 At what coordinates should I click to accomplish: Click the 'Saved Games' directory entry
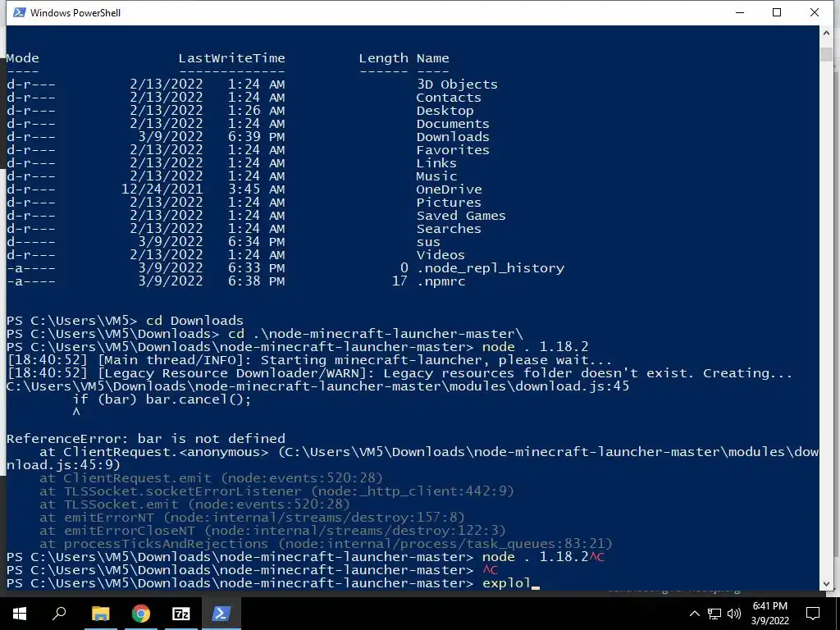click(461, 216)
